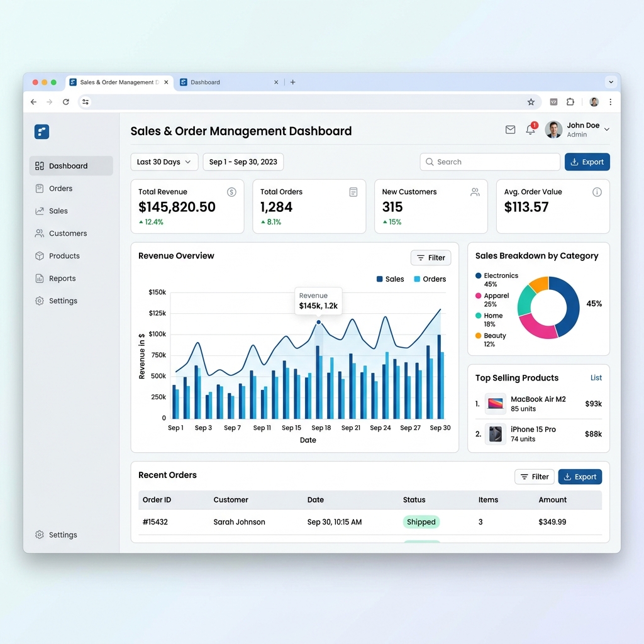Click the notifications bell icon
This screenshot has height=644, width=644.
click(x=530, y=130)
